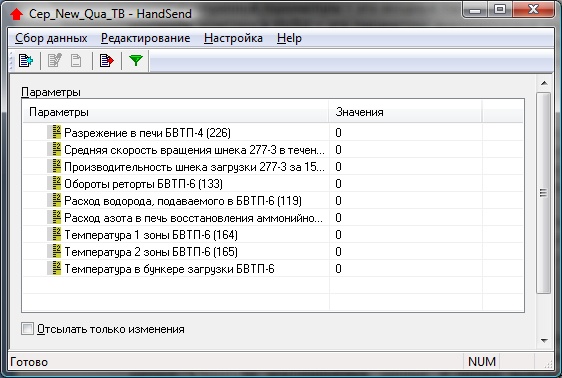The image size is (562, 378).
Task: Click the disabled blank page toolbar icon
Action: point(76,60)
